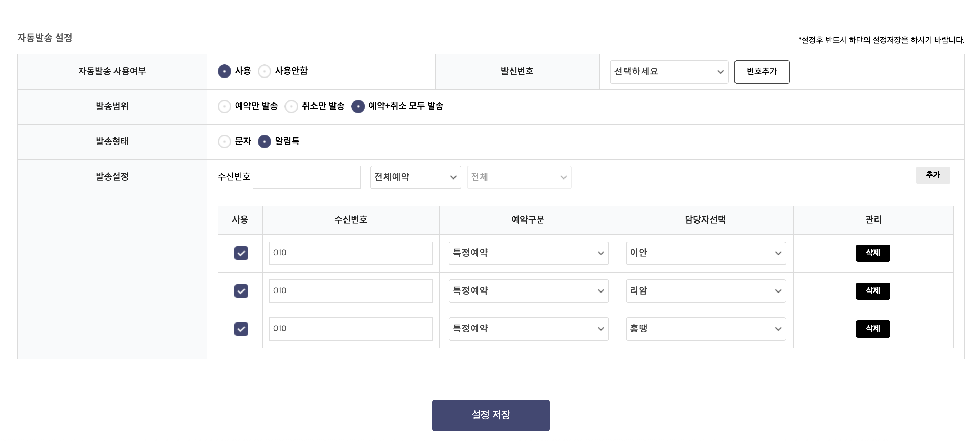Uncheck the 사용 checkbox for 이안 row
Viewport: 980px width, 441px height.
(x=241, y=253)
